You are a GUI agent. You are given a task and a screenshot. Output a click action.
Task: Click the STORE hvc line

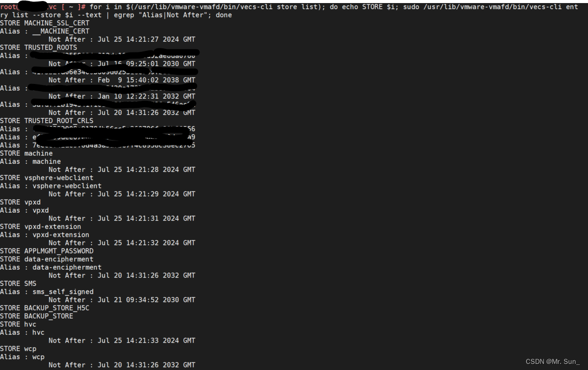[18, 325]
